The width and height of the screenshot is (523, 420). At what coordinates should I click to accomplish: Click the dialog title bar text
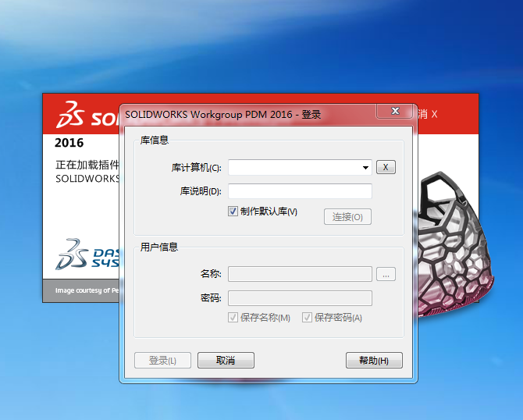pos(222,115)
